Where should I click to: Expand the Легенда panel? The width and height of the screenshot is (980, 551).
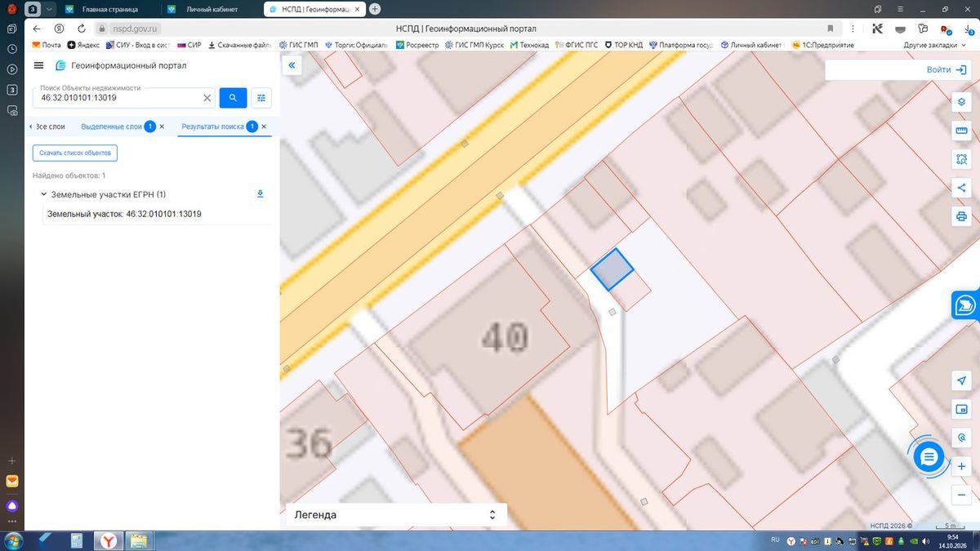394,515
